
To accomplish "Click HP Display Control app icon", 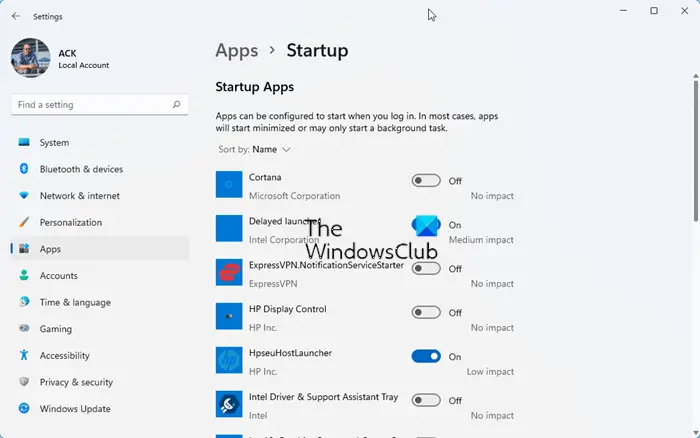I will coord(229,316).
